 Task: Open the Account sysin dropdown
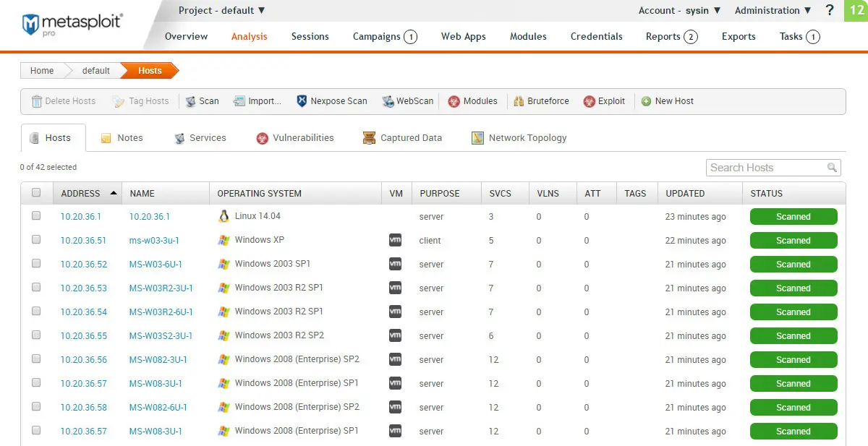(678, 10)
